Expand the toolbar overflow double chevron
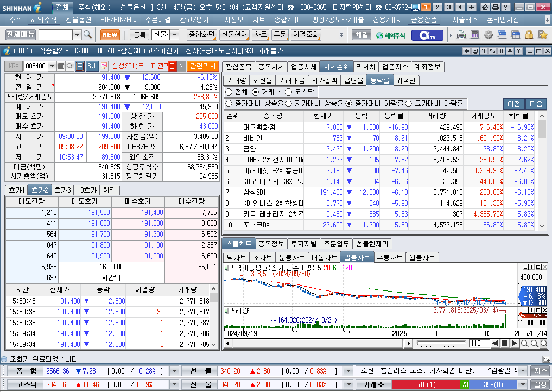Image resolution: width=552 pixels, height=392 pixels. 341,35
